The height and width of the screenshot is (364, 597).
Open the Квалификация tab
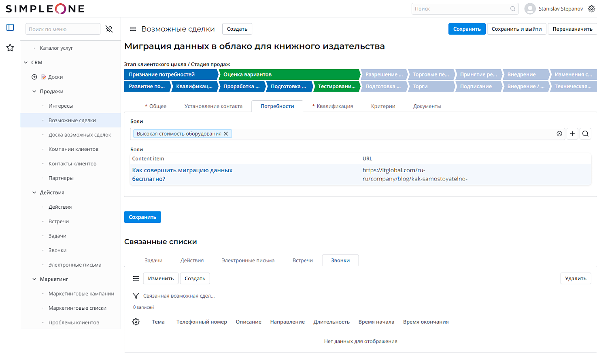tap(333, 106)
